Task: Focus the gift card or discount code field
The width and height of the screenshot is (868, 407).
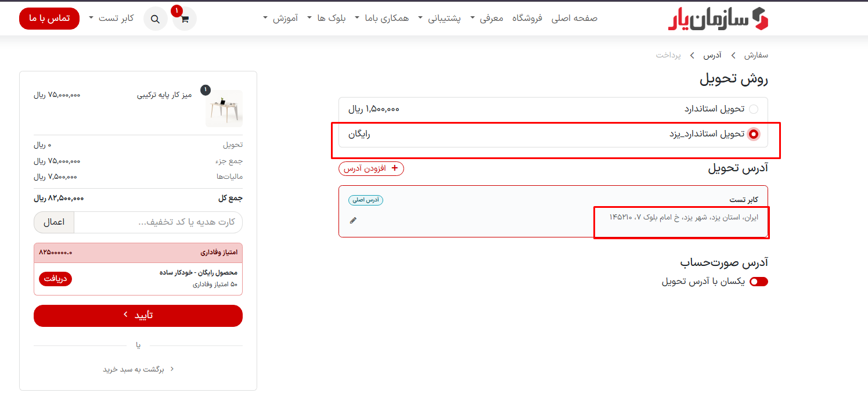Action: 158,222
